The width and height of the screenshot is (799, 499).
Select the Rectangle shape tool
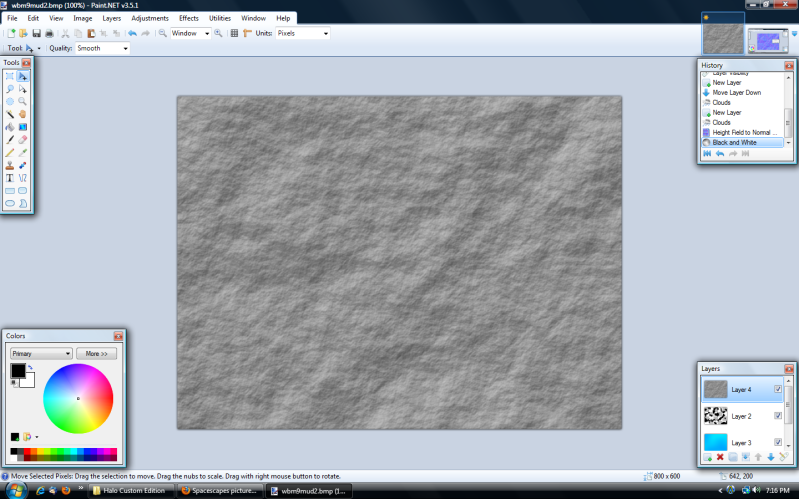click(10, 191)
